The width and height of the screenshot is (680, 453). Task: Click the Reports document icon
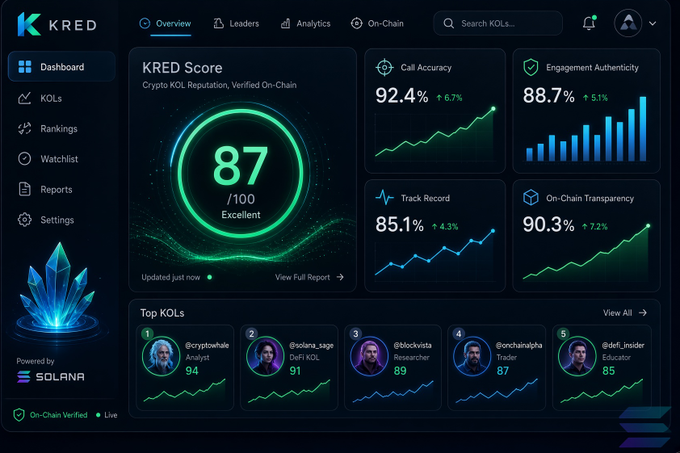point(24,189)
